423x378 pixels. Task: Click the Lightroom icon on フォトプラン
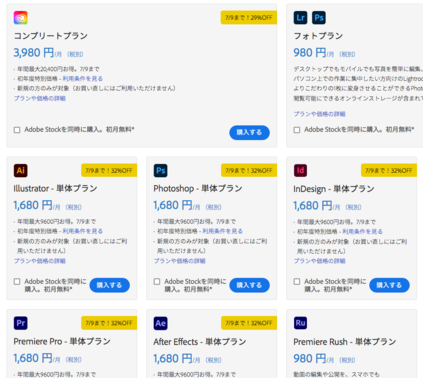pyautogui.click(x=300, y=18)
